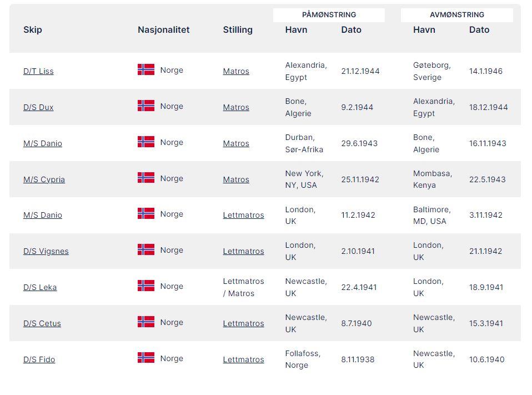
Task: Click the flag icon next to D/S Cetus
Action: click(x=146, y=322)
